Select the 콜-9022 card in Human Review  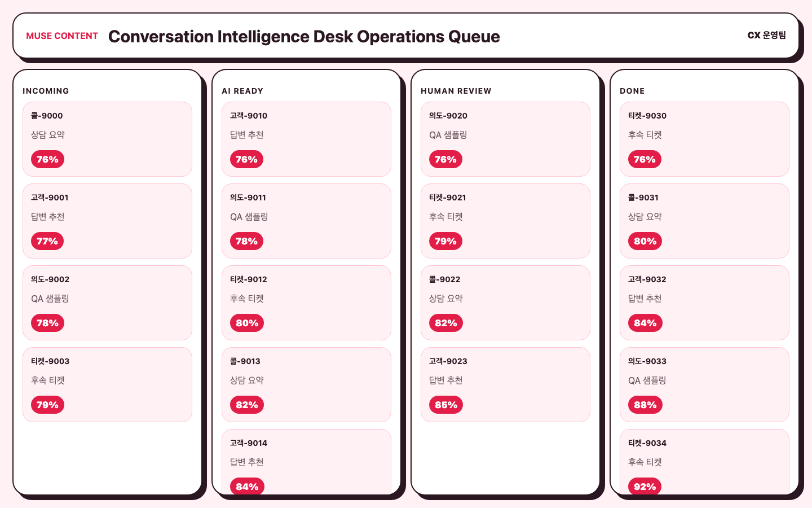pos(505,303)
